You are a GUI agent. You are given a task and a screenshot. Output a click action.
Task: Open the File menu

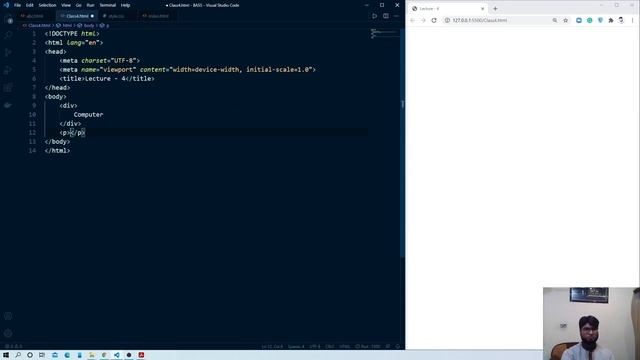pyautogui.click(x=18, y=5)
